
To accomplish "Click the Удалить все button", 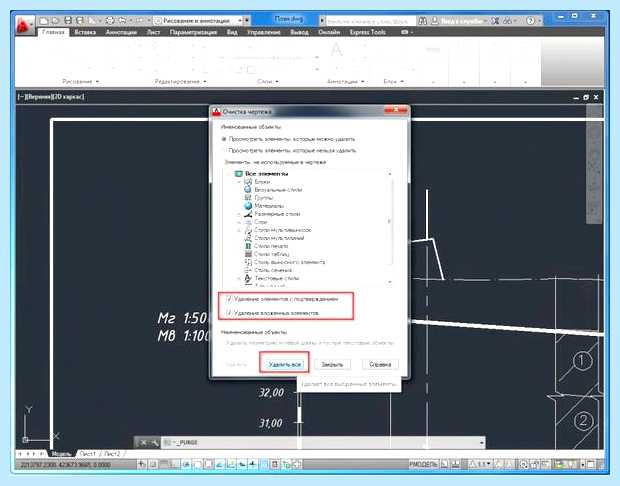I will tap(284, 364).
